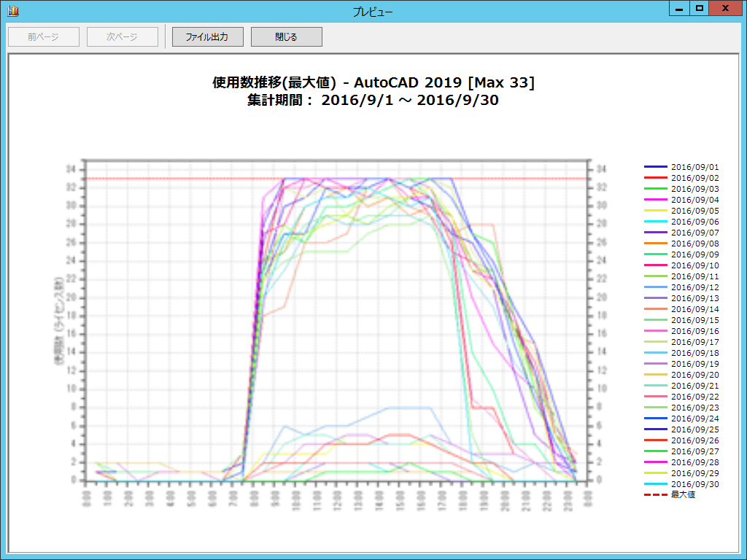Click legend entry 2016/09/21
The image size is (747, 560).
[x=682, y=386]
